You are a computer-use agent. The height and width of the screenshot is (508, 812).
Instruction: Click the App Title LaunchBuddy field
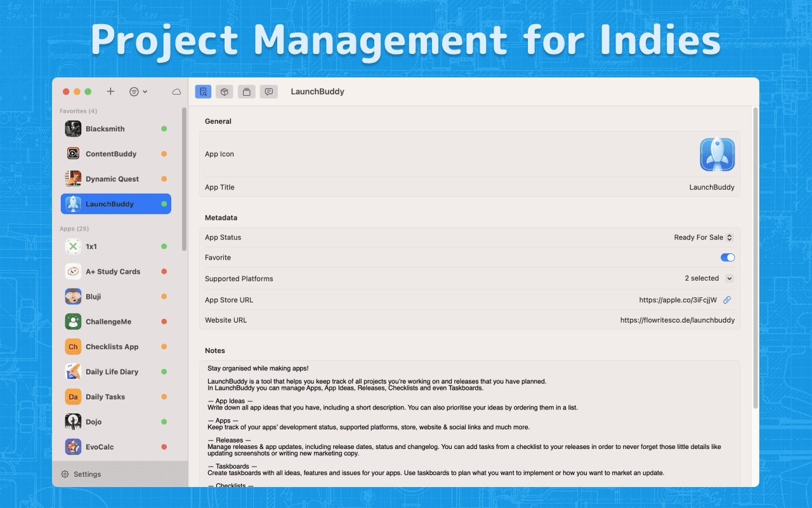pyautogui.click(x=712, y=187)
